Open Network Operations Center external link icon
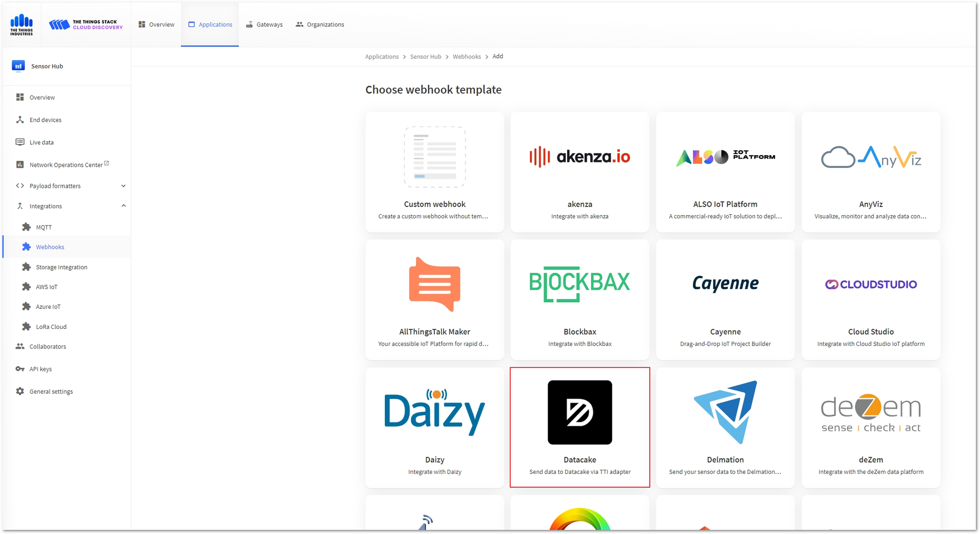980x534 pixels. (107, 163)
